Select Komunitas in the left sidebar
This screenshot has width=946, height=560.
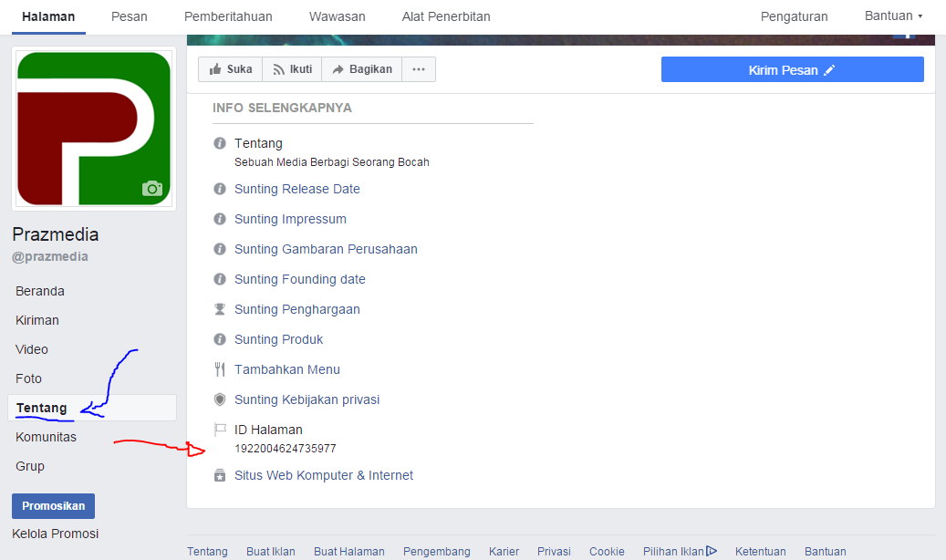[47, 437]
